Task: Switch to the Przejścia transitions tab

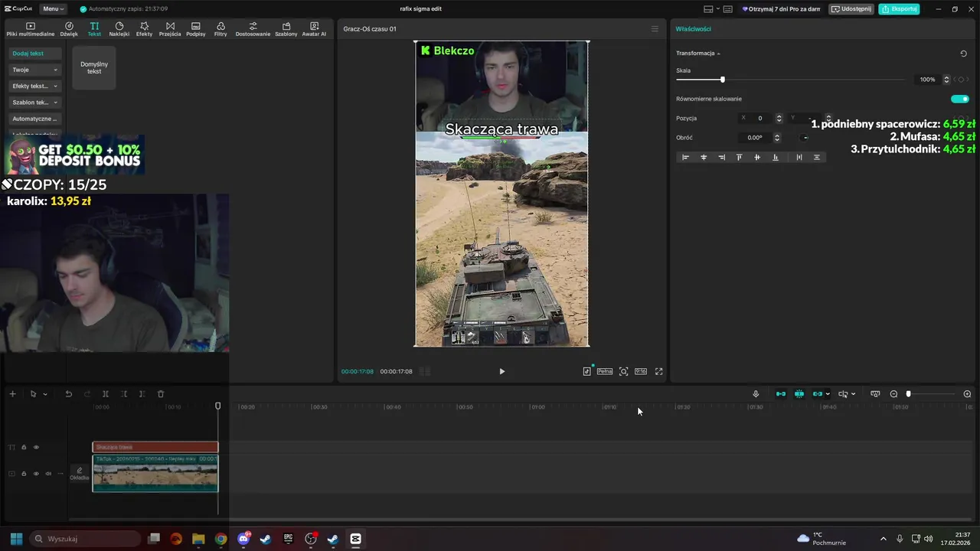Action: click(170, 29)
